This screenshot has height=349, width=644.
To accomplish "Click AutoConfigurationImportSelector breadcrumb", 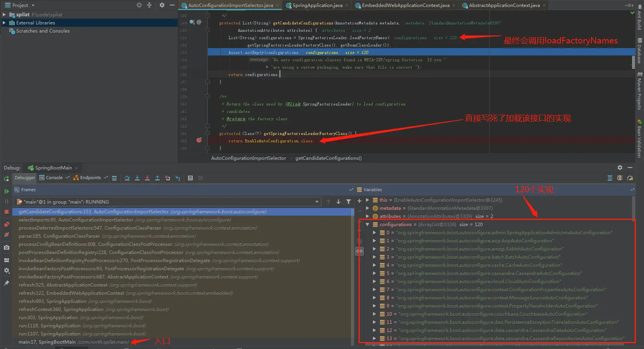I will pyautogui.click(x=249, y=158).
